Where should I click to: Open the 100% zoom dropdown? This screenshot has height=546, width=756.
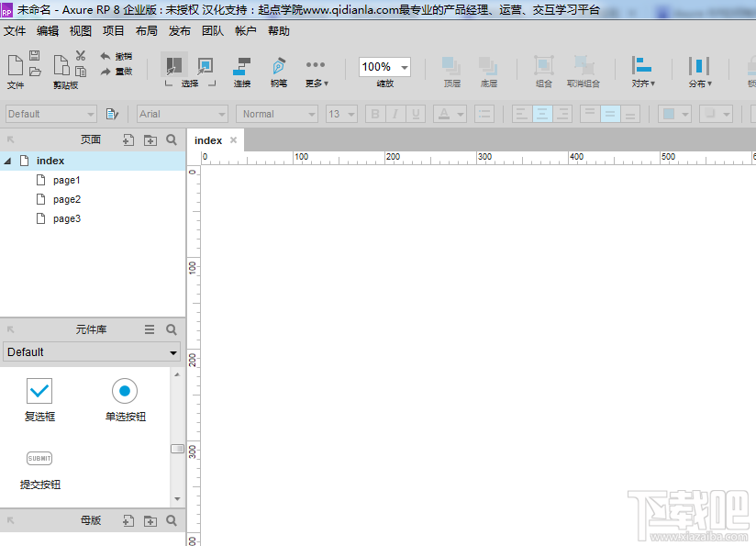(404, 67)
